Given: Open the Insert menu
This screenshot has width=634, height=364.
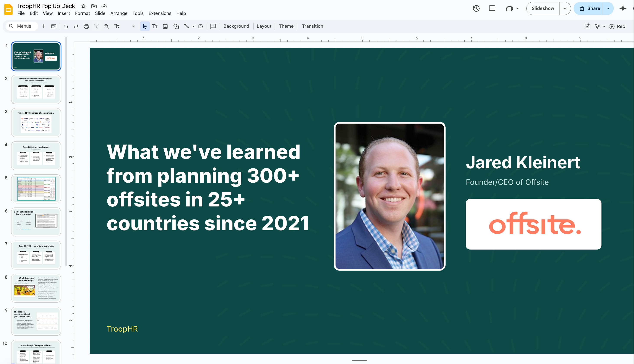Looking at the screenshot, I should click(64, 13).
